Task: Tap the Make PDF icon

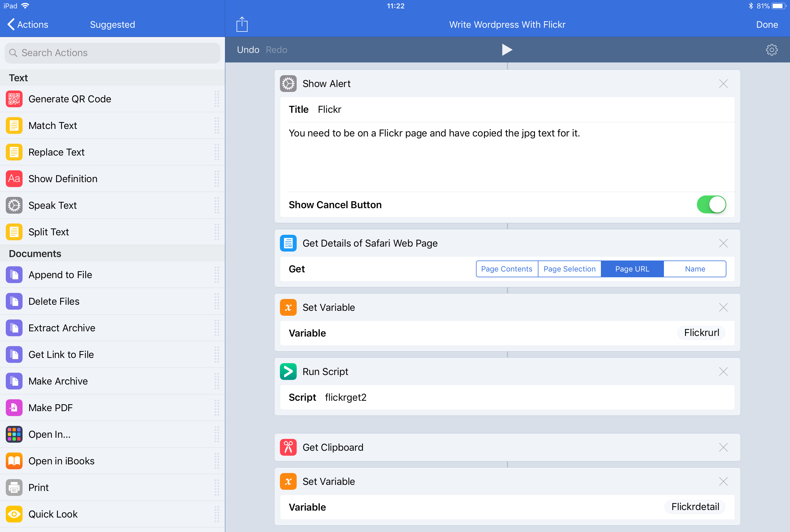Action: coord(14,408)
